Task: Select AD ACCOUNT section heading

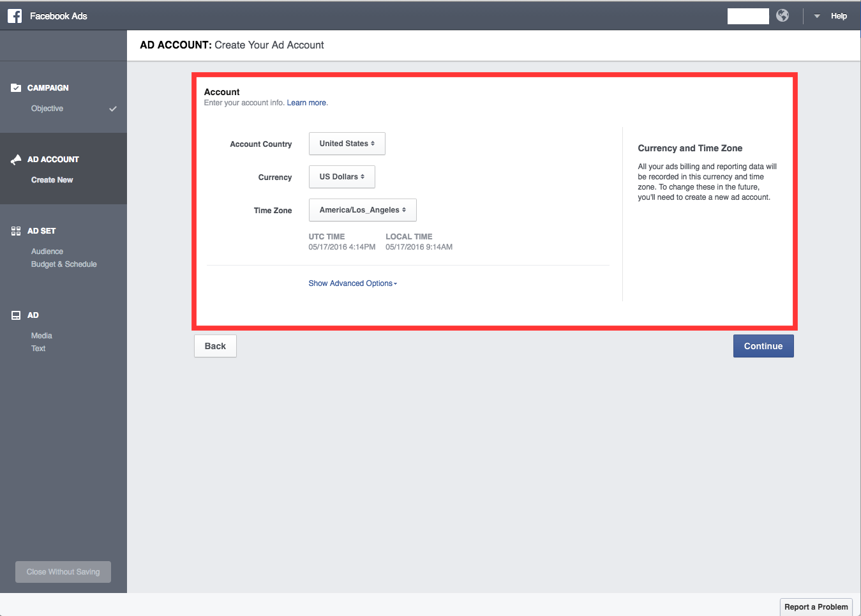Action: (x=53, y=159)
